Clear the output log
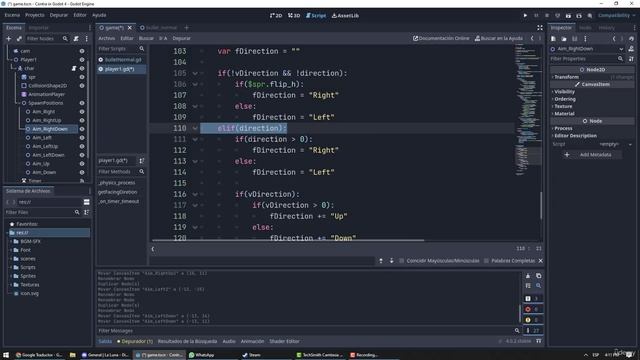The height and width of the screenshot is (360, 640). coord(528,276)
